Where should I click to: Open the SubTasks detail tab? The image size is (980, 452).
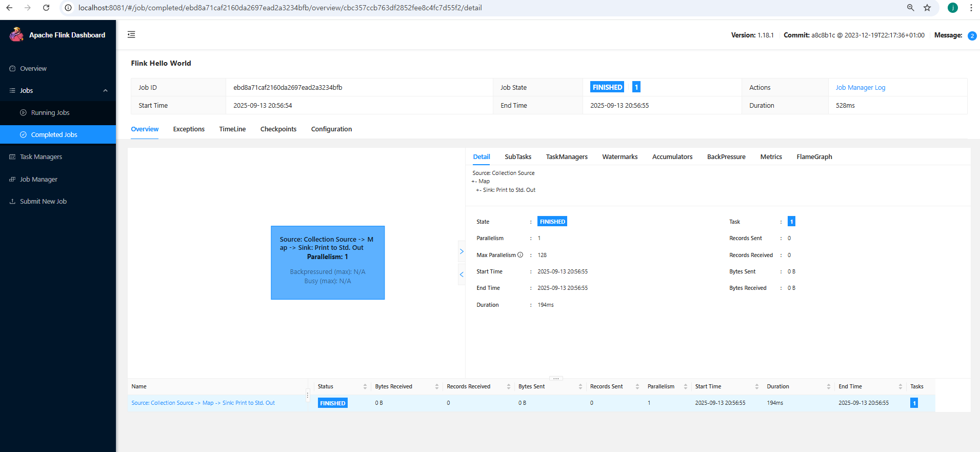pos(518,157)
